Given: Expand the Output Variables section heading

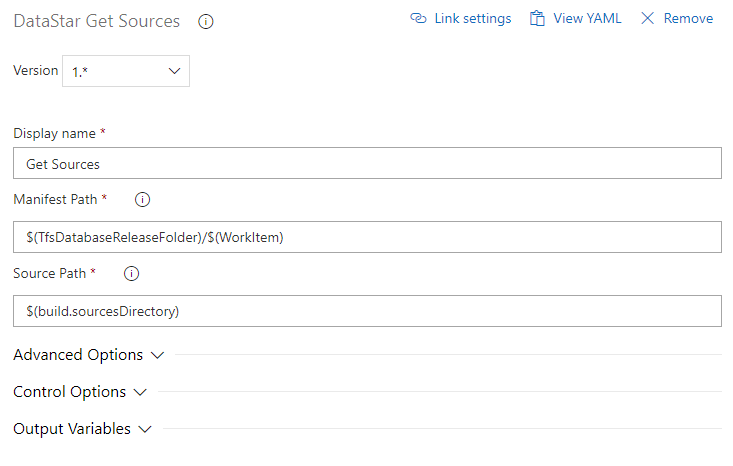Looking at the screenshot, I should [x=71, y=429].
